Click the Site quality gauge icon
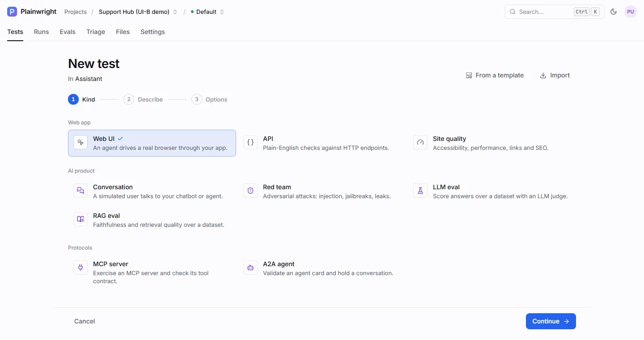This screenshot has height=340, width=644. [x=420, y=142]
